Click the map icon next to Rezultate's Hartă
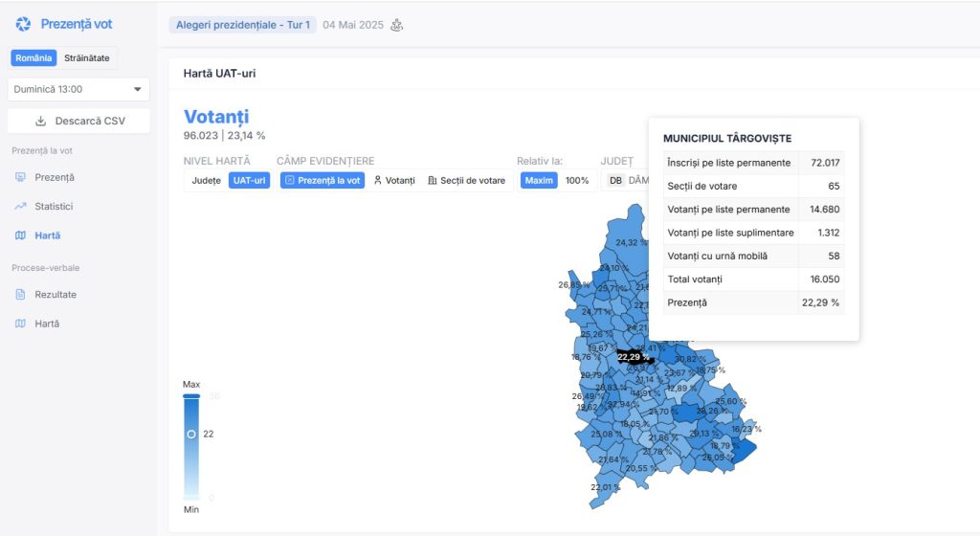 [x=21, y=324]
